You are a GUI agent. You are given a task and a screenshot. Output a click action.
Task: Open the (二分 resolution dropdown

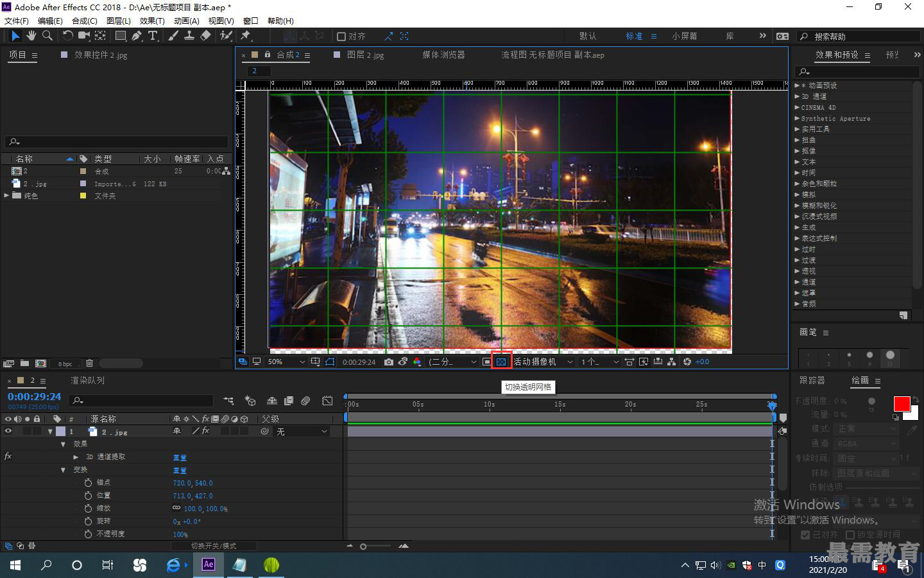pyautogui.click(x=453, y=362)
